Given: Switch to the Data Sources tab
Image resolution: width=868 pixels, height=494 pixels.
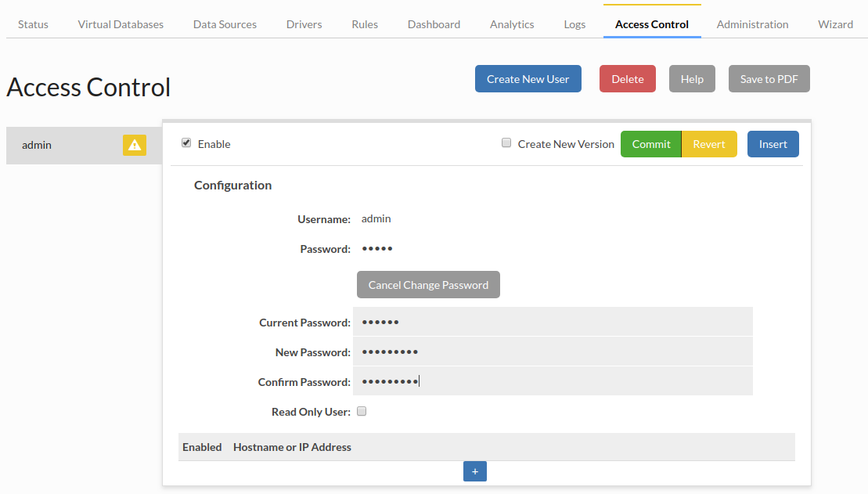Looking at the screenshot, I should tap(225, 24).
